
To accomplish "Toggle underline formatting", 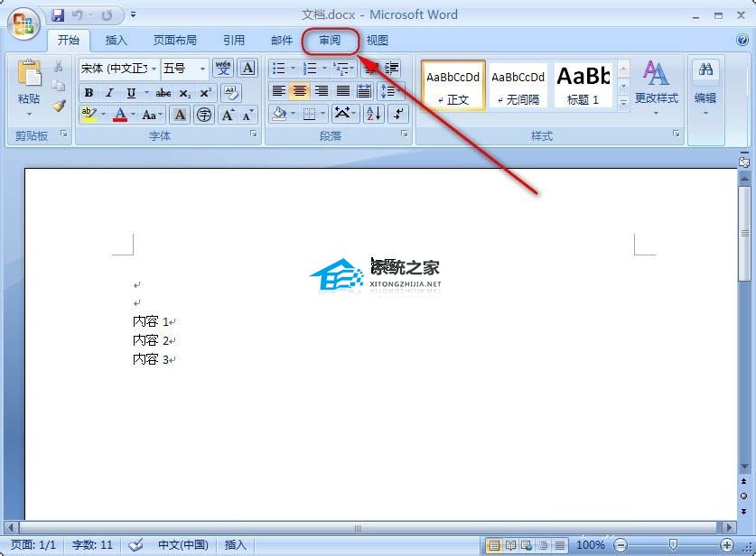I will tap(131, 93).
